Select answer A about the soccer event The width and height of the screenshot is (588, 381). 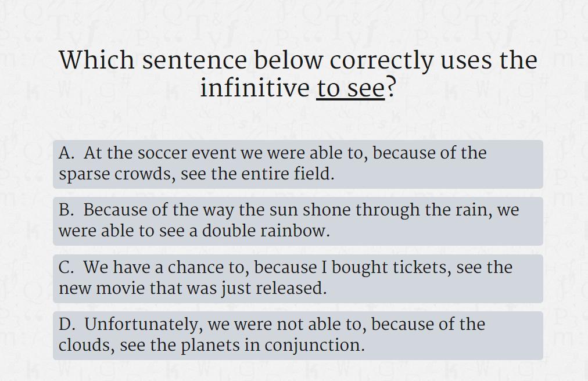[297, 164]
